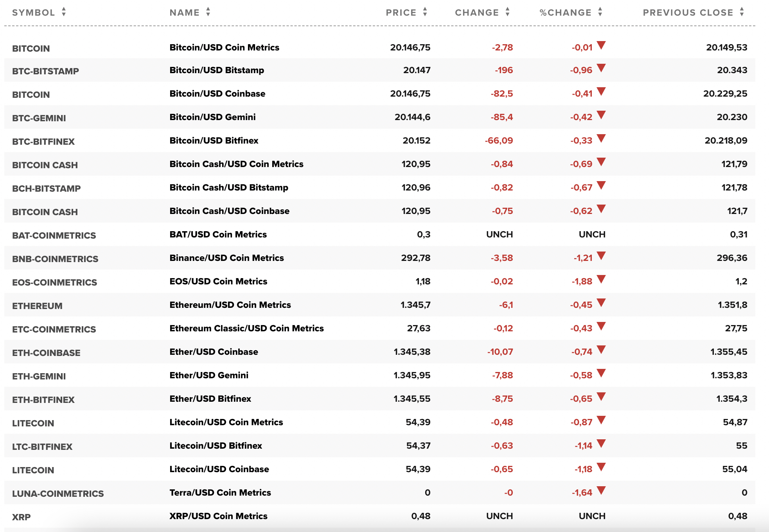Select the previous close 55,04
769x532 pixels.
pos(735,469)
